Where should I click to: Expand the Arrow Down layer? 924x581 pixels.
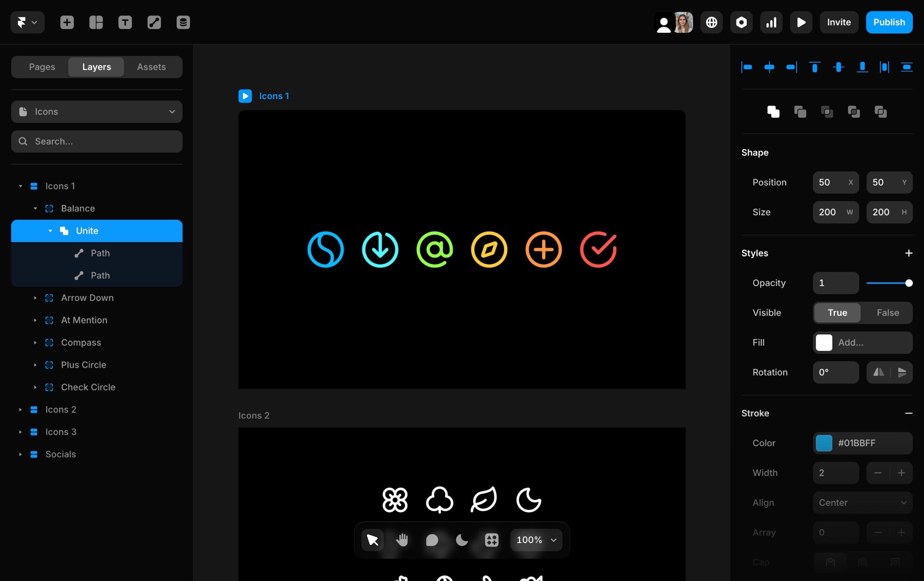pos(35,298)
